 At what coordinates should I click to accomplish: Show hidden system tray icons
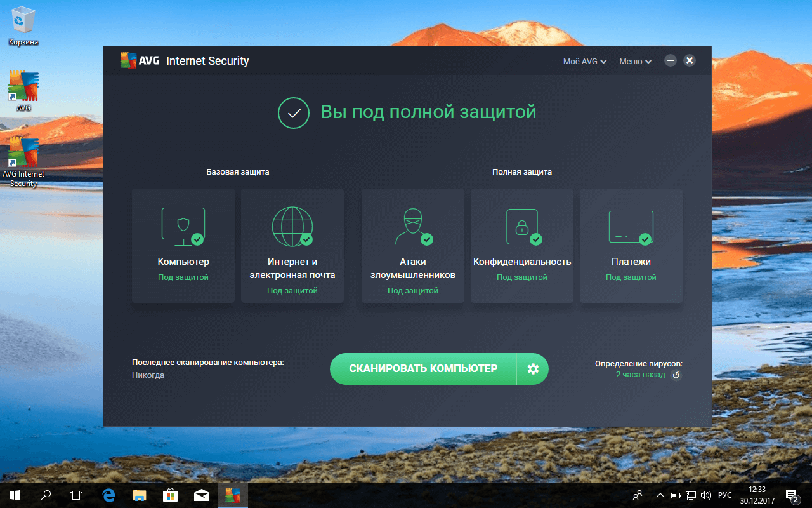click(660, 495)
